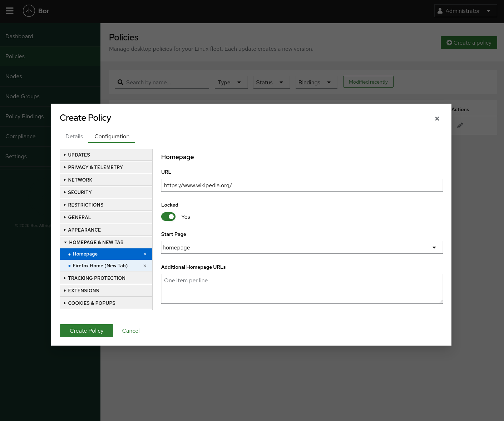
Task: Open the Start Page dropdown
Action: pos(302,247)
